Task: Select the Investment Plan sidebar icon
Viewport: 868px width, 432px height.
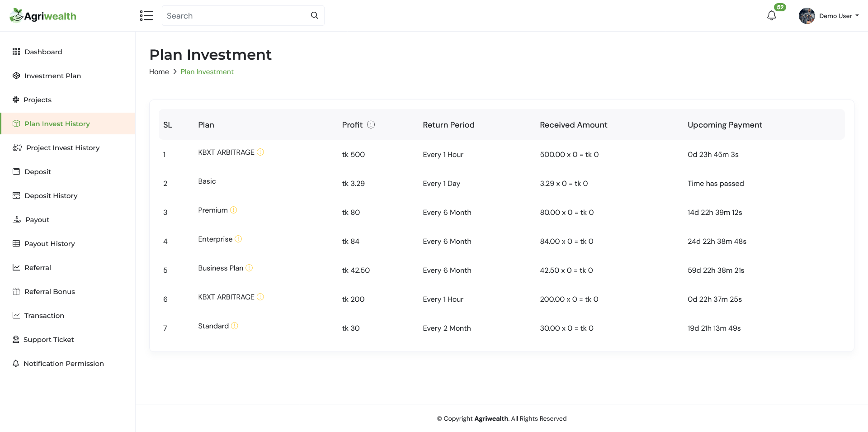Action: tap(16, 76)
